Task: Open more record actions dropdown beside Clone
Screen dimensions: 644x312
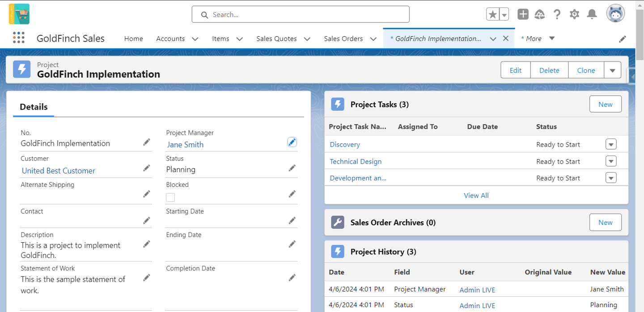Action: pyautogui.click(x=613, y=70)
